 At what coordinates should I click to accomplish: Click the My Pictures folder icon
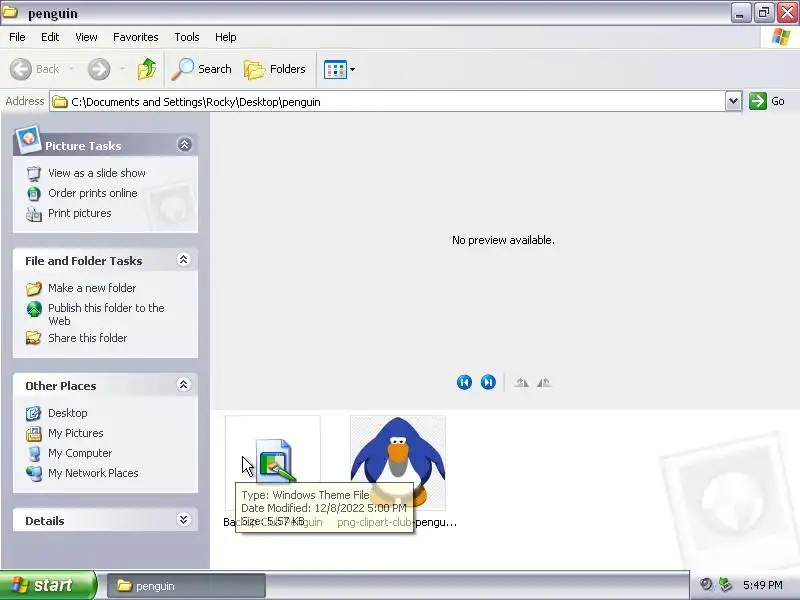click(34, 434)
